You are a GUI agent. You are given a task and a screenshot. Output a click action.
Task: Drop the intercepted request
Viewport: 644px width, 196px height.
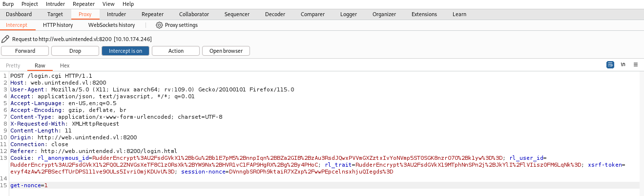(75, 51)
